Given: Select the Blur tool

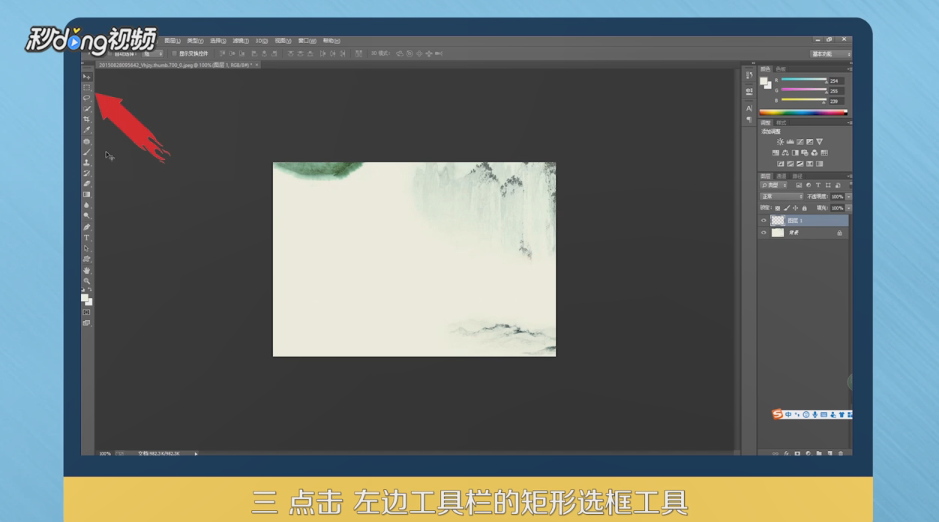Looking at the screenshot, I should tap(87, 205).
